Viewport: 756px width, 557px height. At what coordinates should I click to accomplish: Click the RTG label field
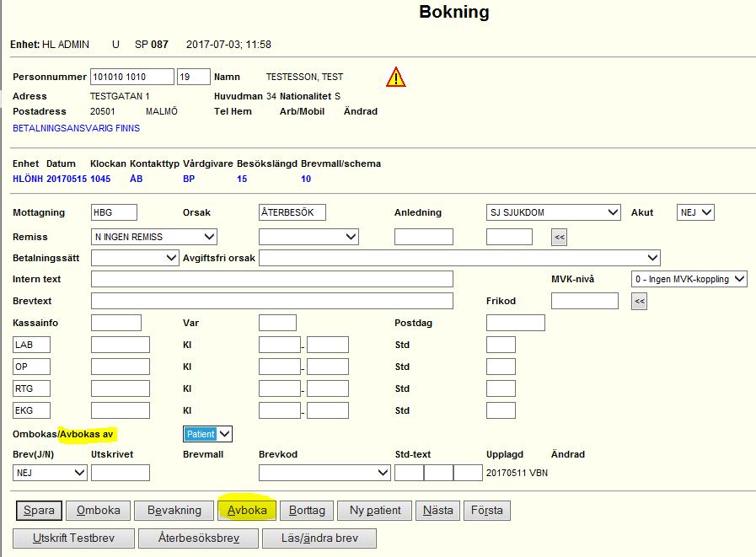click(x=31, y=388)
